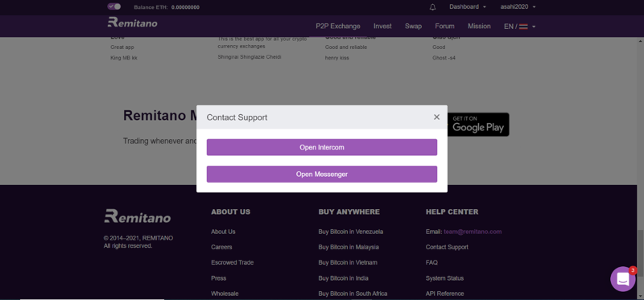644x300 pixels.
Task: Open the Press link
Action: pos(218,278)
